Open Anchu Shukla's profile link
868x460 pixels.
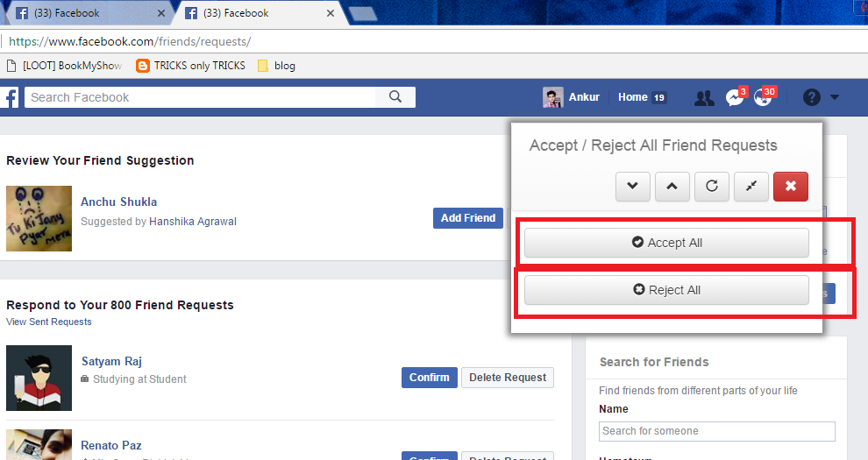click(x=119, y=202)
